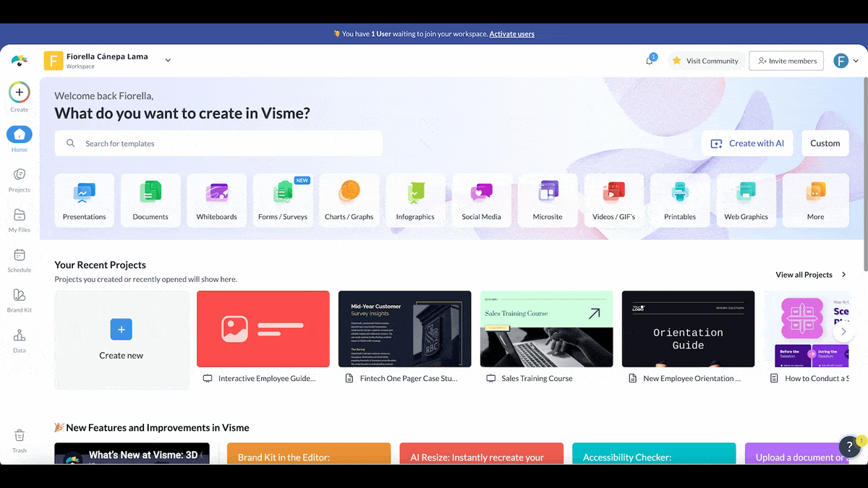Click Activate users link

tap(512, 34)
